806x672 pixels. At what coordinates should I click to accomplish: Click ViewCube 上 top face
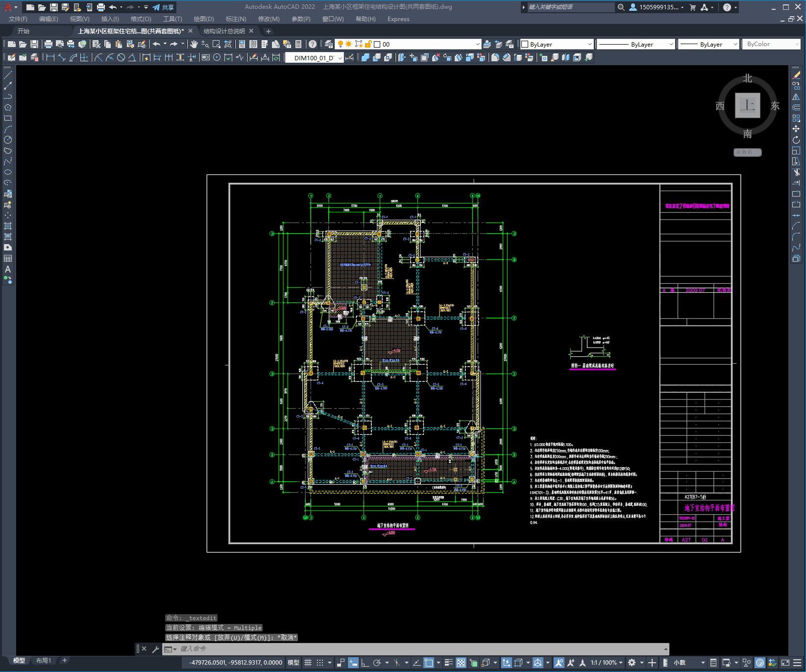pos(747,105)
